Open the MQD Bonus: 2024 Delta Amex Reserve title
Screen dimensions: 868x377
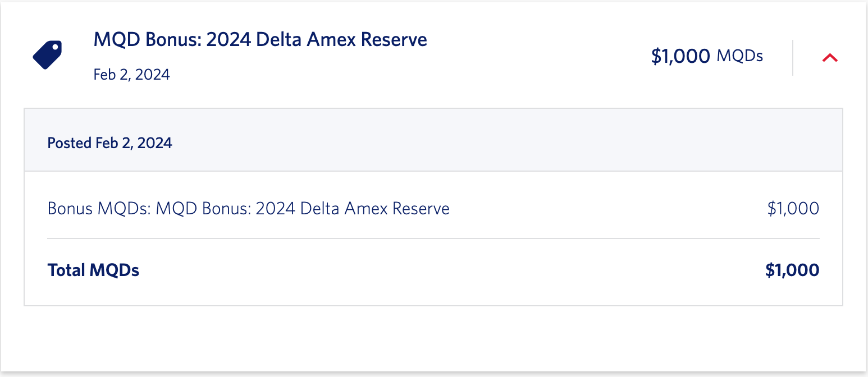click(x=260, y=39)
